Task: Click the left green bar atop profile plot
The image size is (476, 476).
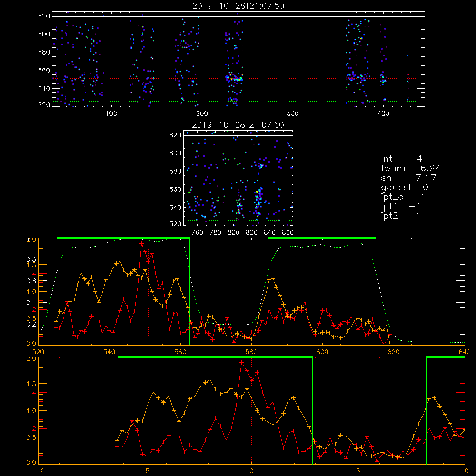Action: [123, 238]
